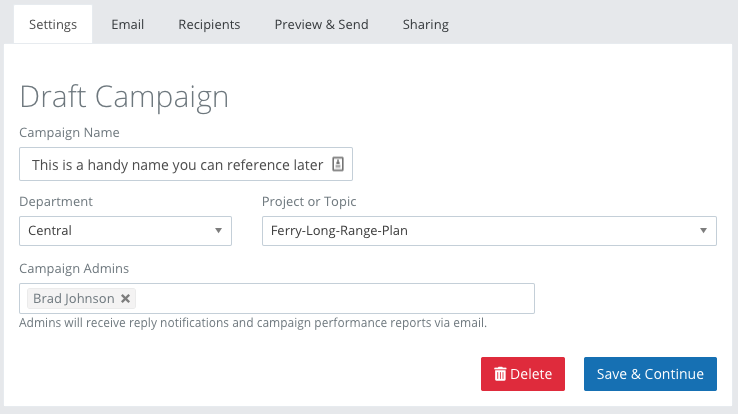Image resolution: width=738 pixels, height=414 pixels.
Task: Click the Project or Topic label
Action: 309,201
